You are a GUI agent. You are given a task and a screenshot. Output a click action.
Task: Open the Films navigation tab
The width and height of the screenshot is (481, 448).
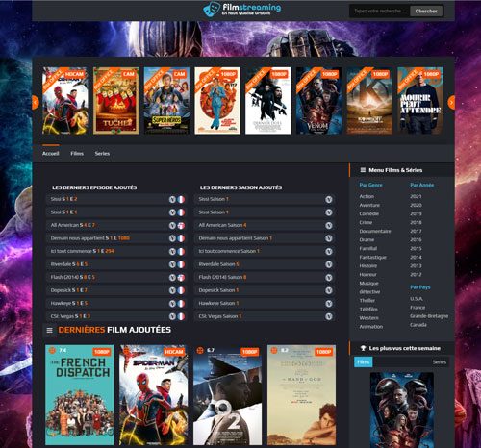pyautogui.click(x=77, y=154)
